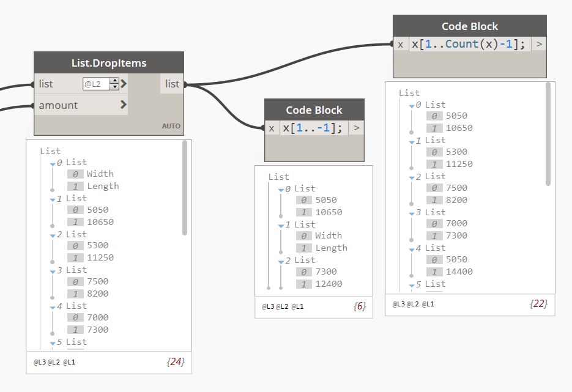Click the @L3 level indicator on the right preview
This screenshot has width=572, height=392.
click(398, 303)
